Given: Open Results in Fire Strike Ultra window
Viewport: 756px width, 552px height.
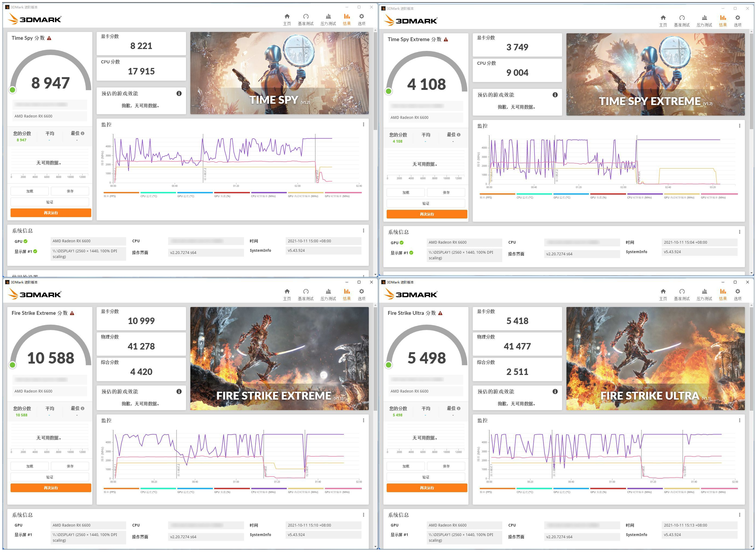Looking at the screenshot, I should (x=723, y=294).
